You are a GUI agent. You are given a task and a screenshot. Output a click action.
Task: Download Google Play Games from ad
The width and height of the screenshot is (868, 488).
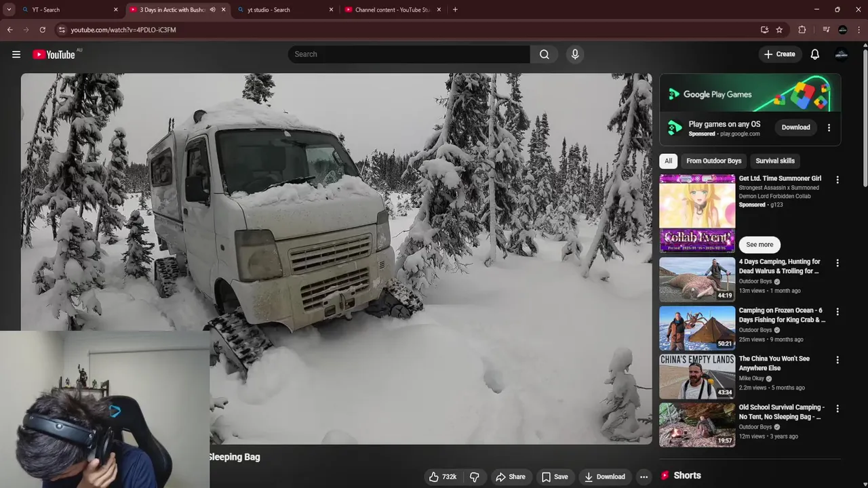click(795, 127)
